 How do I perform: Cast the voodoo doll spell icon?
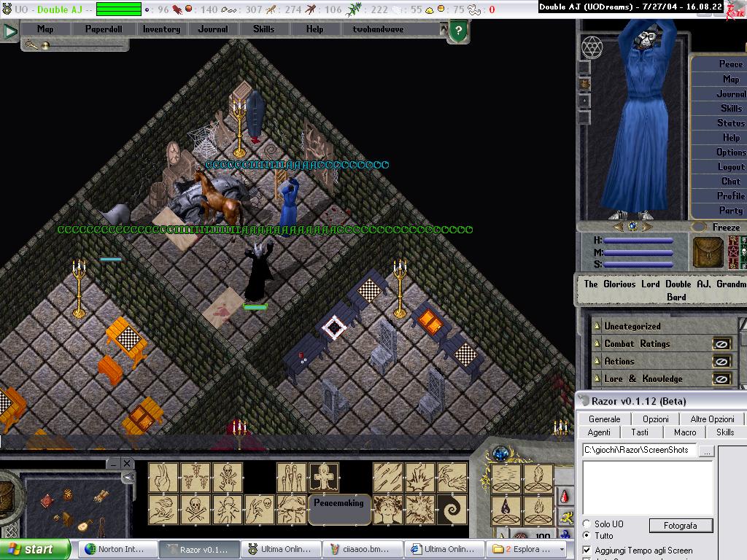click(x=228, y=509)
